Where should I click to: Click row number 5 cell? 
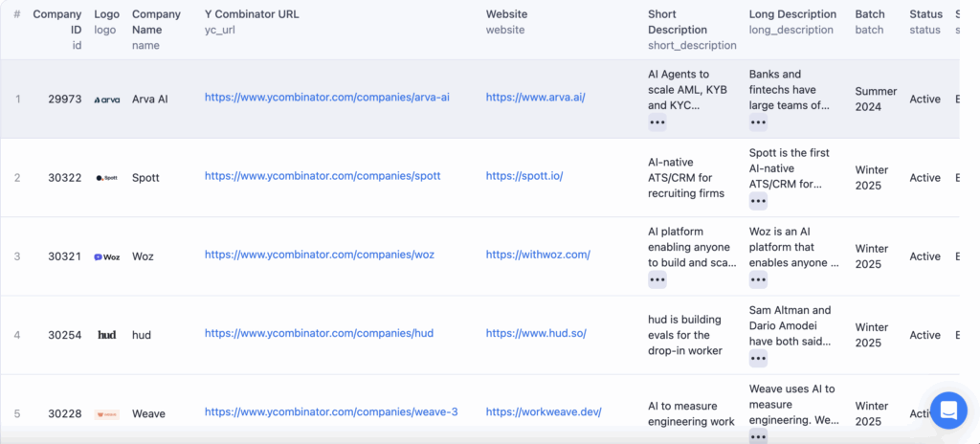[x=17, y=414]
